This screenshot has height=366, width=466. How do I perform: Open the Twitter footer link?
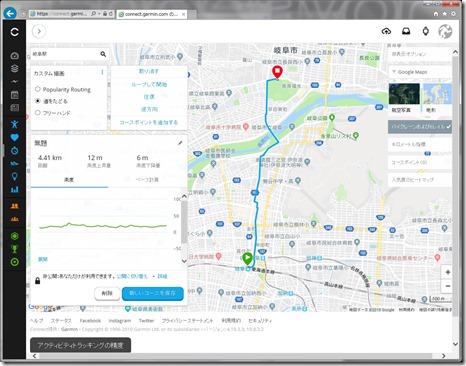[x=146, y=321]
